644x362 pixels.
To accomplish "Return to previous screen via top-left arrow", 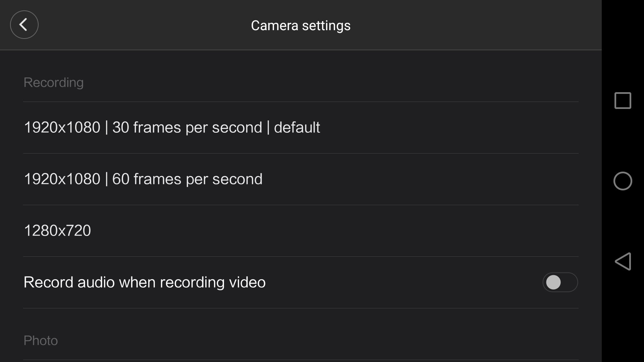I will coord(24,25).
